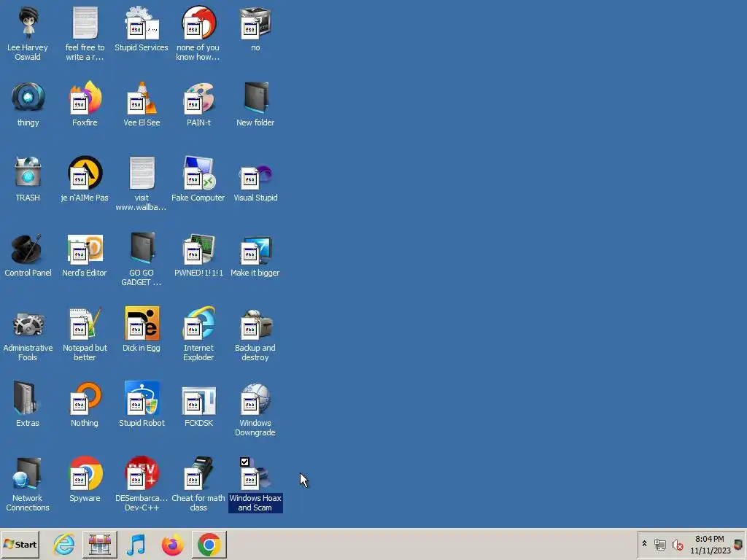Click the 'Windows Hoax and Scam' label text

pyautogui.click(x=255, y=503)
